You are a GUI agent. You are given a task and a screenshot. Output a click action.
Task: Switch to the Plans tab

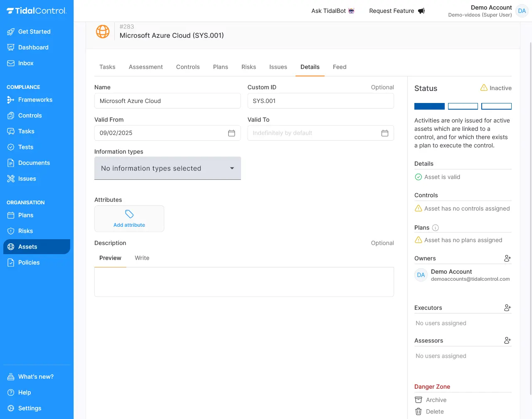point(220,67)
